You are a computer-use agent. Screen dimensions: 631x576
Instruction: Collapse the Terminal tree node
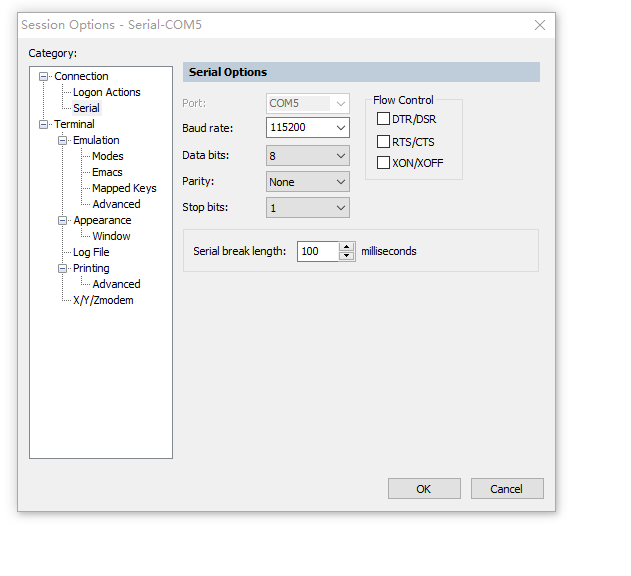[x=44, y=125]
